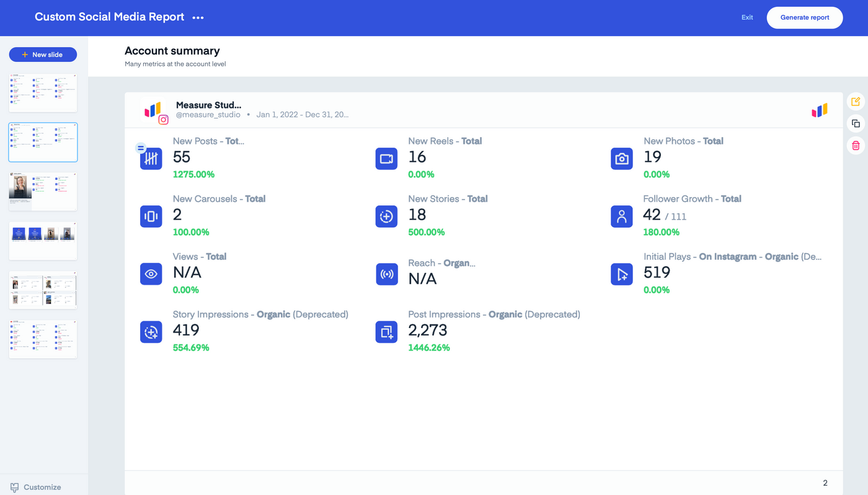This screenshot has height=495, width=868.
Task: Click the duplicate slide icon
Action: point(856,123)
